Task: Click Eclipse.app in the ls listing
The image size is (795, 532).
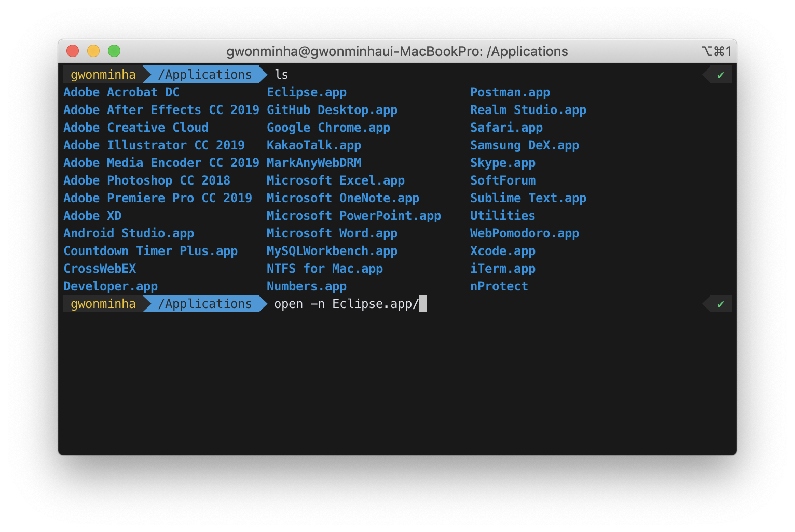Action: pyautogui.click(x=307, y=92)
